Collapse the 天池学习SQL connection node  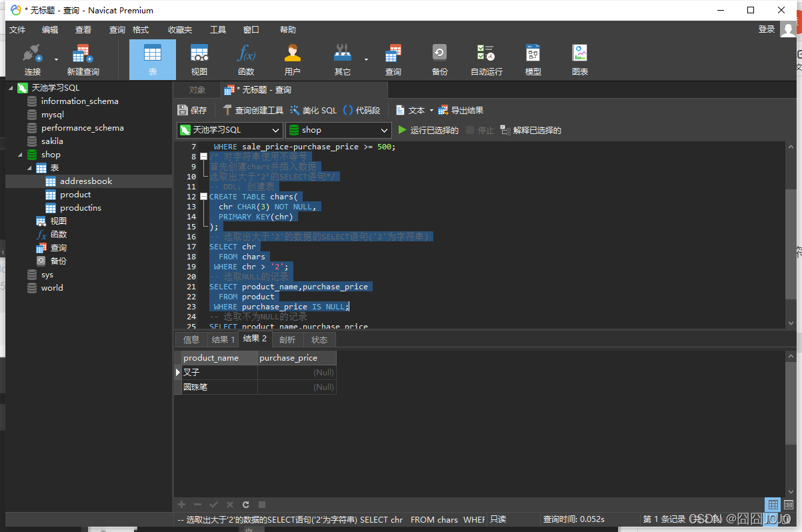[11, 88]
